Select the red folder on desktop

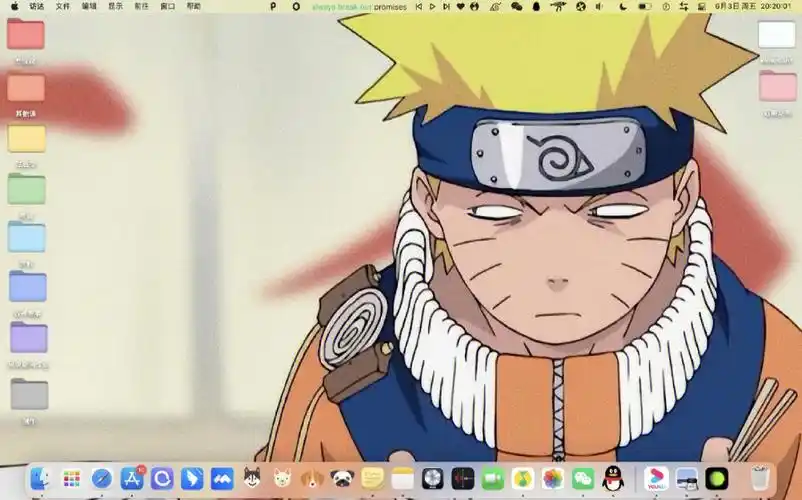[x=26, y=35]
